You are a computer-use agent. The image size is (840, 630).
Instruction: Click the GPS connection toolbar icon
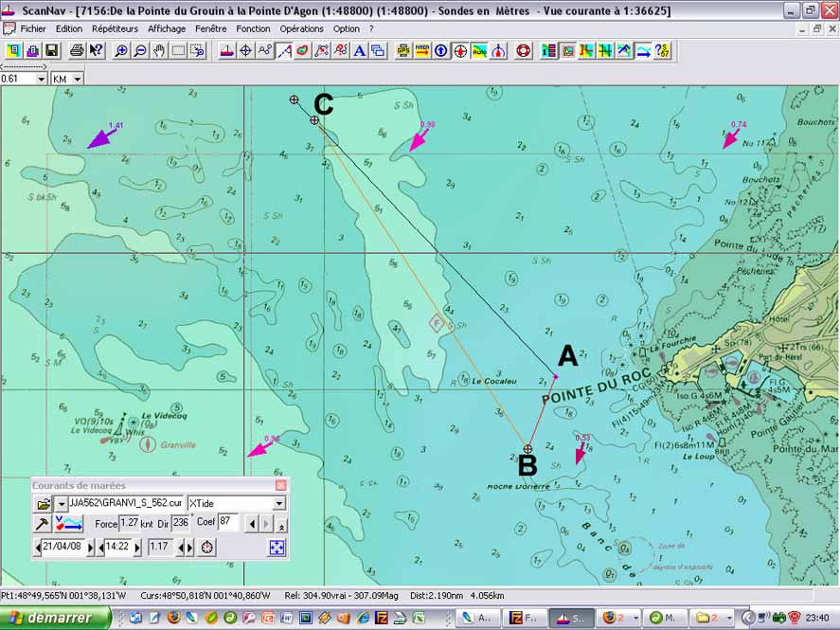tap(403, 51)
